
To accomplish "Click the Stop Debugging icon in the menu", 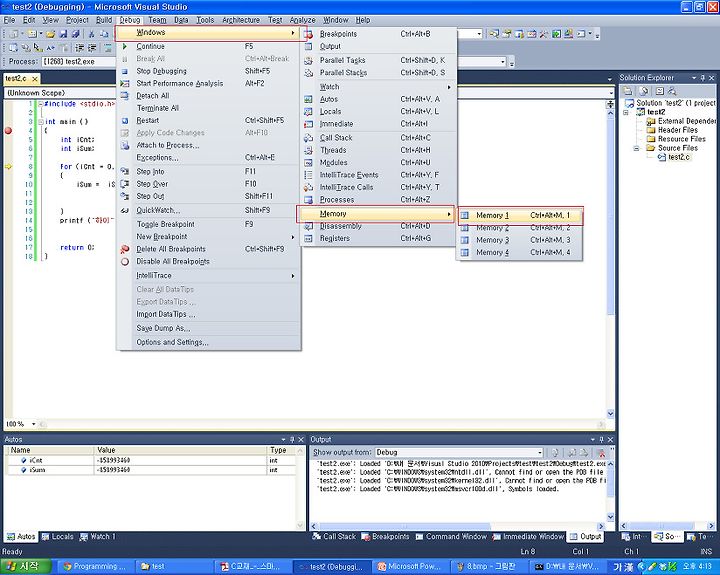I will (124, 71).
